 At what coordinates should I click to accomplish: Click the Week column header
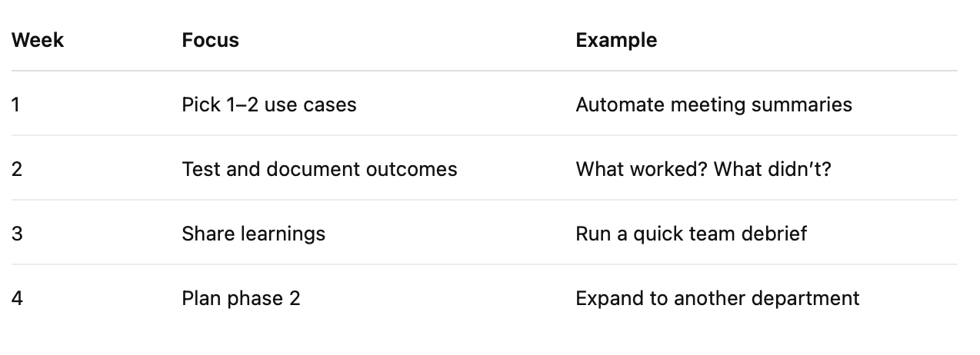click(38, 40)
